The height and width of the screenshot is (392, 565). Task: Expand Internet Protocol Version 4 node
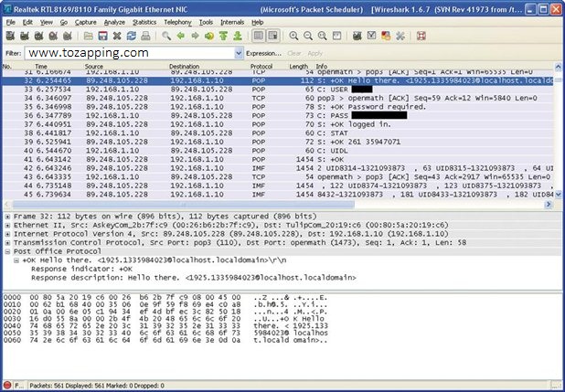tap(7, 234)
